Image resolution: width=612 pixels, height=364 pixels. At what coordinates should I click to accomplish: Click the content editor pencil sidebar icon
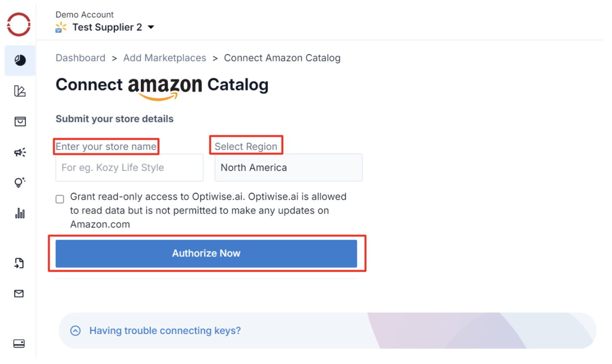click(20, 91)
